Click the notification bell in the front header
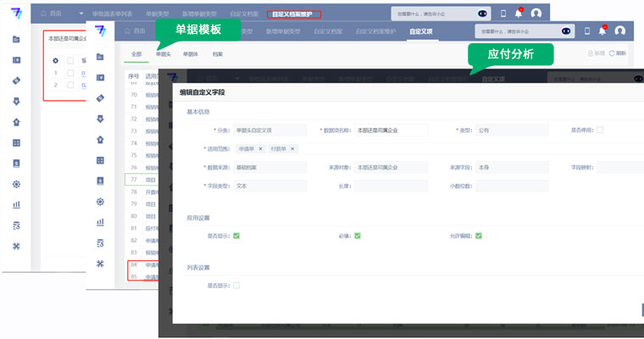Image resolution: width=644 pixels, height=339 pixels. point(602,31)
